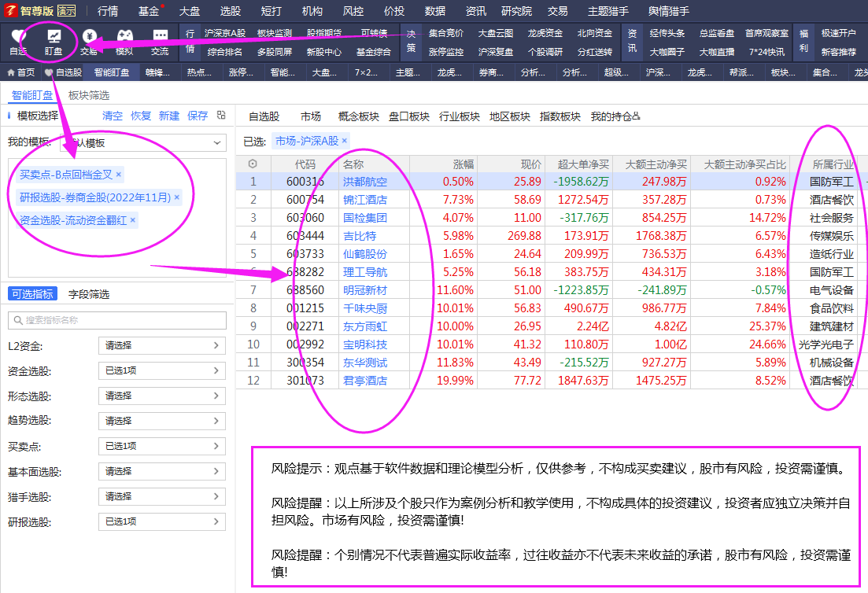Click 清空 to clear template
This screenshot has height=593, width=868.
113,116
